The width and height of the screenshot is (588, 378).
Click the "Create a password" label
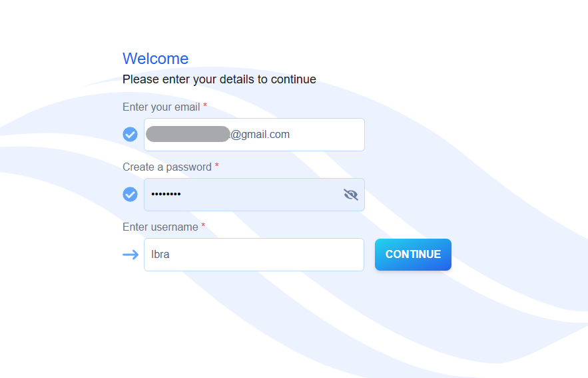(167, 167)
